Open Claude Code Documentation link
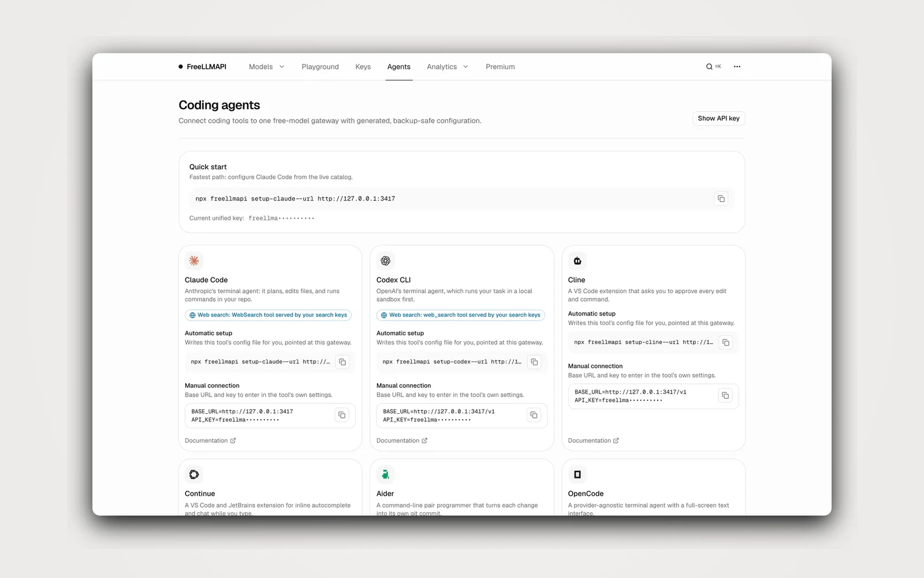 (x=210, y=440)
